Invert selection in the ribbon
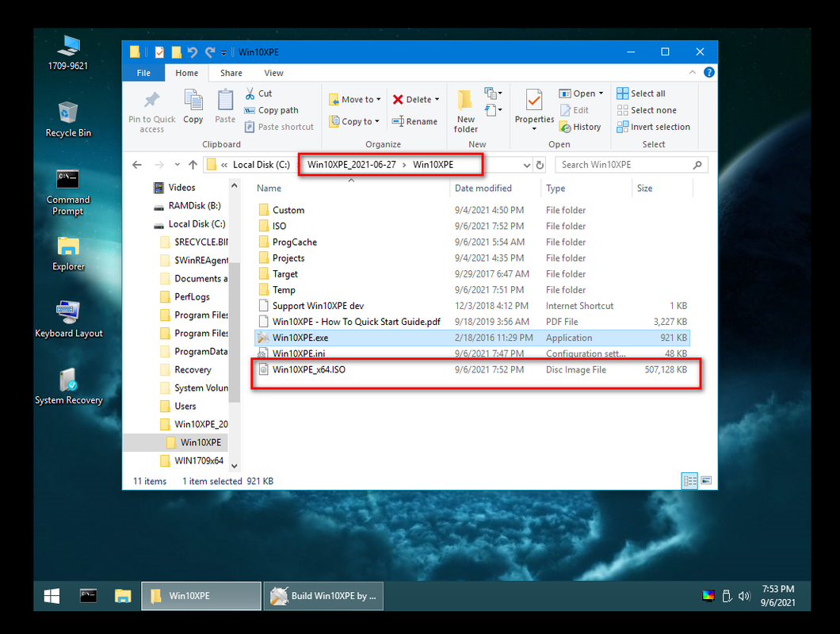This screenshot has width=840, height=634. click(x=653, y=127)
